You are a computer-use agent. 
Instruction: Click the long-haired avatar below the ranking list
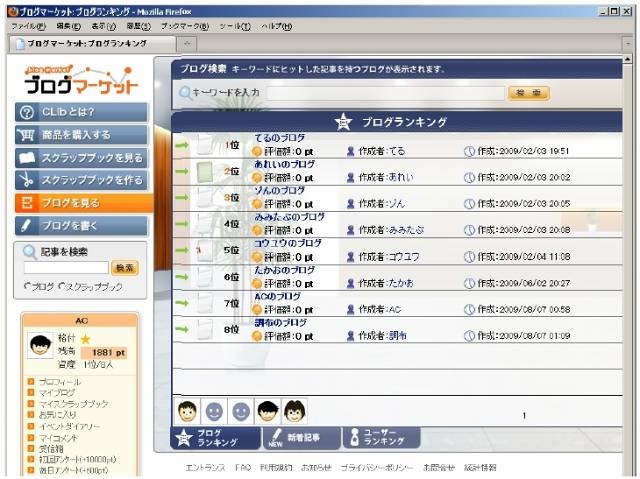[294, 411]
